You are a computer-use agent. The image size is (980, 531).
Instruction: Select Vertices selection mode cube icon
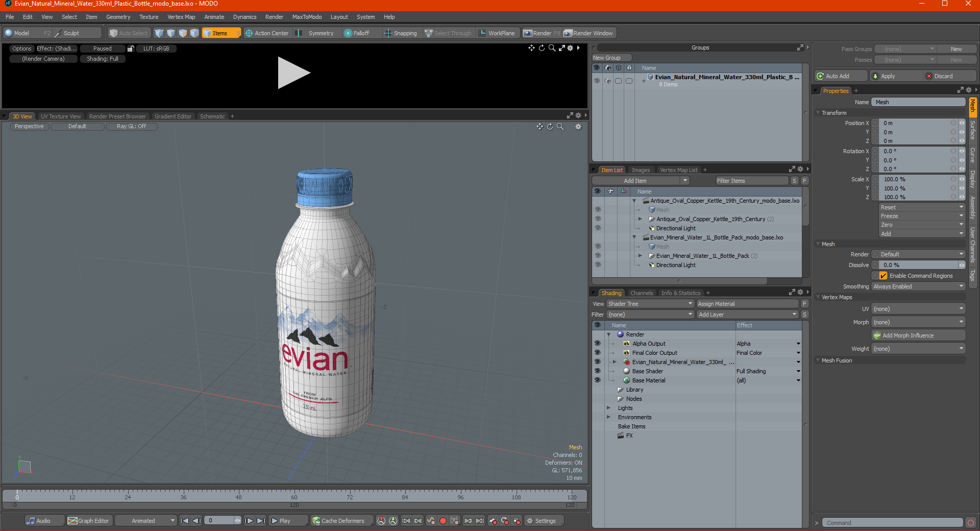click(x=159, y=33)
